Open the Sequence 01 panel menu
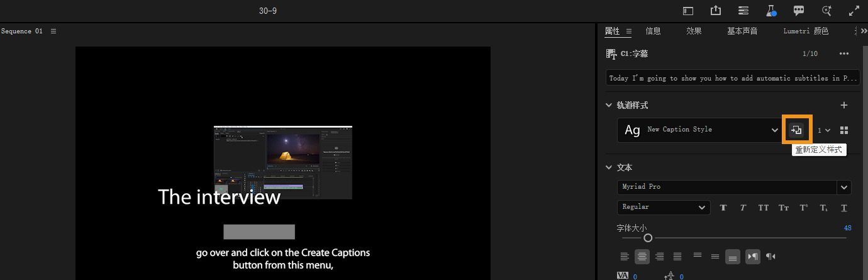868x280 pixels. coord(53,31)
